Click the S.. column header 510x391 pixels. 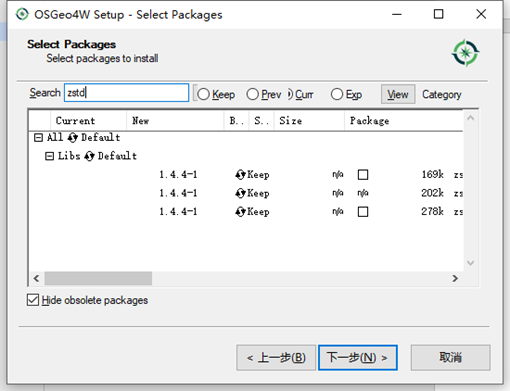[x=261, y=120]
